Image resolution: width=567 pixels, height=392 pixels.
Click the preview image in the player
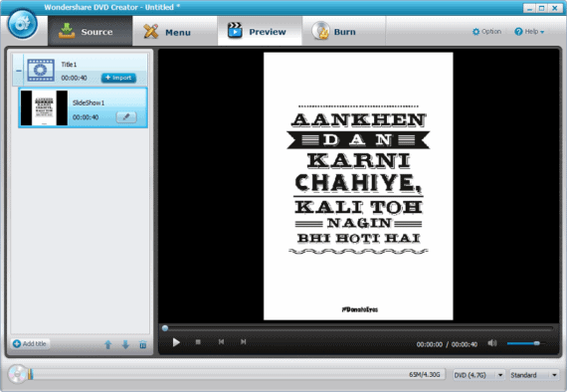point(358,186)
